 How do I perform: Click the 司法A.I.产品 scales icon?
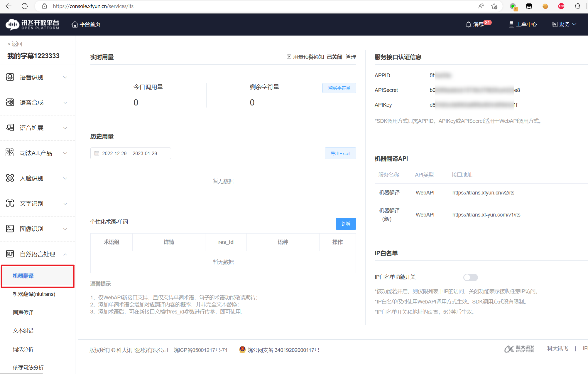click(x=10, y=153)
